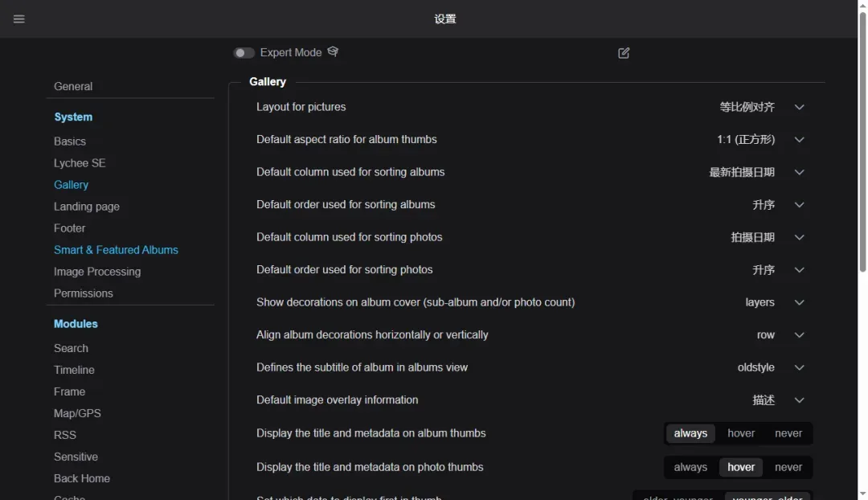Screen dimensions: 868x500
Task: Navigate to the Map/GPS module settings
Action: [77, 413]
